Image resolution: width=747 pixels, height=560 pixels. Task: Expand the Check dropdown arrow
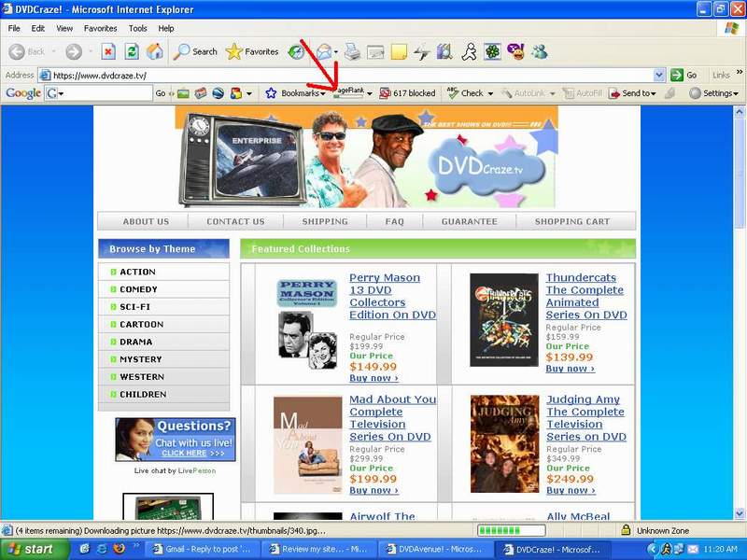(489, 94)
